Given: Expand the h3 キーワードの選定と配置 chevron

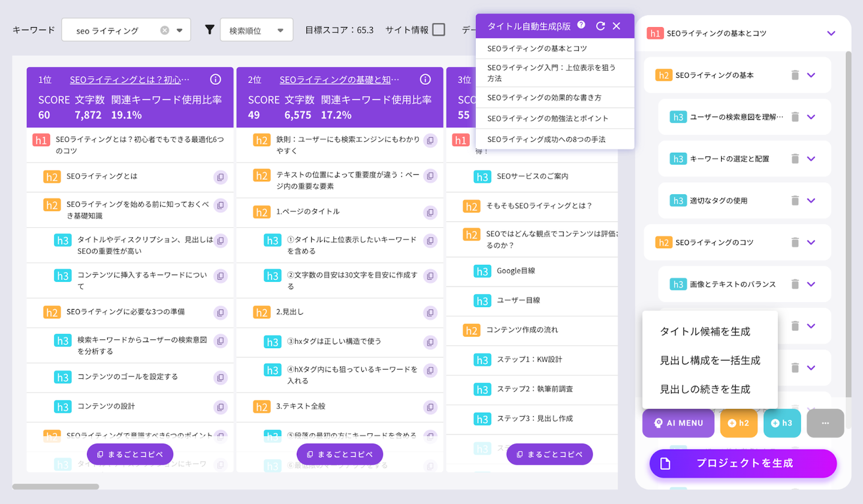Looking at the screenshot, I should click(x=811, y=159).
